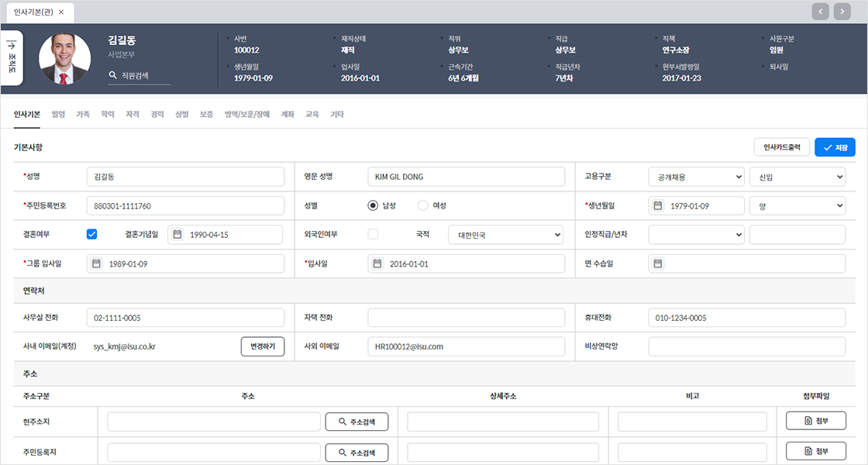
Task: Switch to the 교육 tab
Action: [312, 115]
